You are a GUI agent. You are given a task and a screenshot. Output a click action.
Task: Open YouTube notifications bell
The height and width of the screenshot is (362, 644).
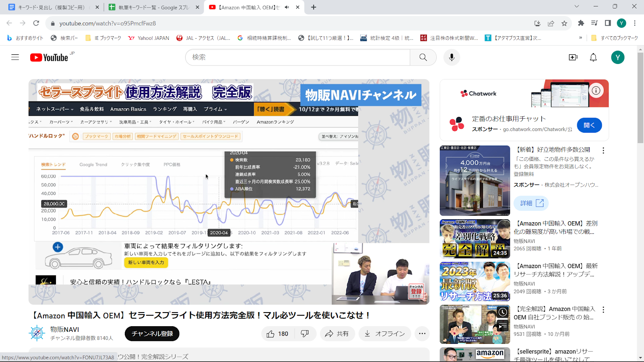[593, 58]
